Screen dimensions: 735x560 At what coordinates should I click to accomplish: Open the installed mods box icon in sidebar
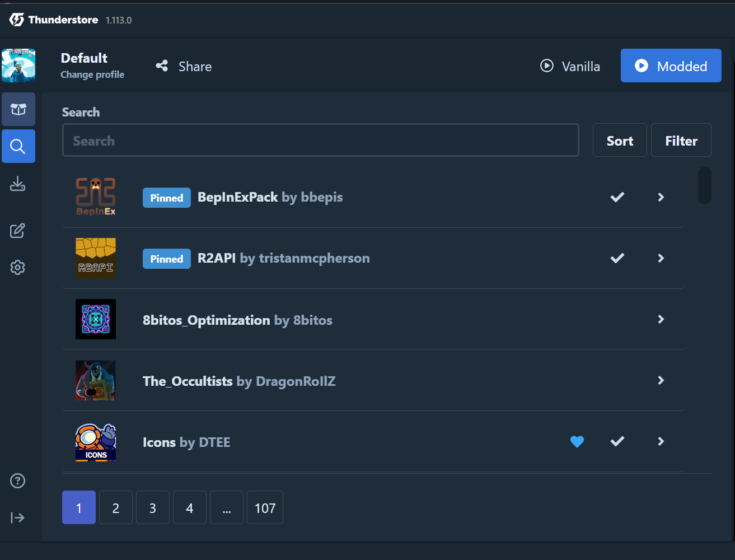coord(18,109)
